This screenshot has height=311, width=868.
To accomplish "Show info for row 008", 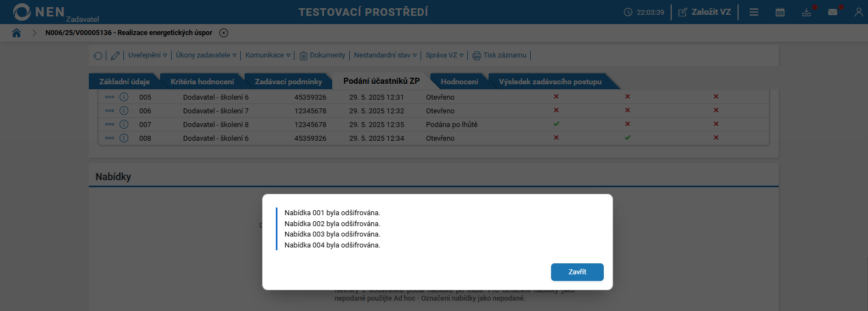I will [124, 138].
